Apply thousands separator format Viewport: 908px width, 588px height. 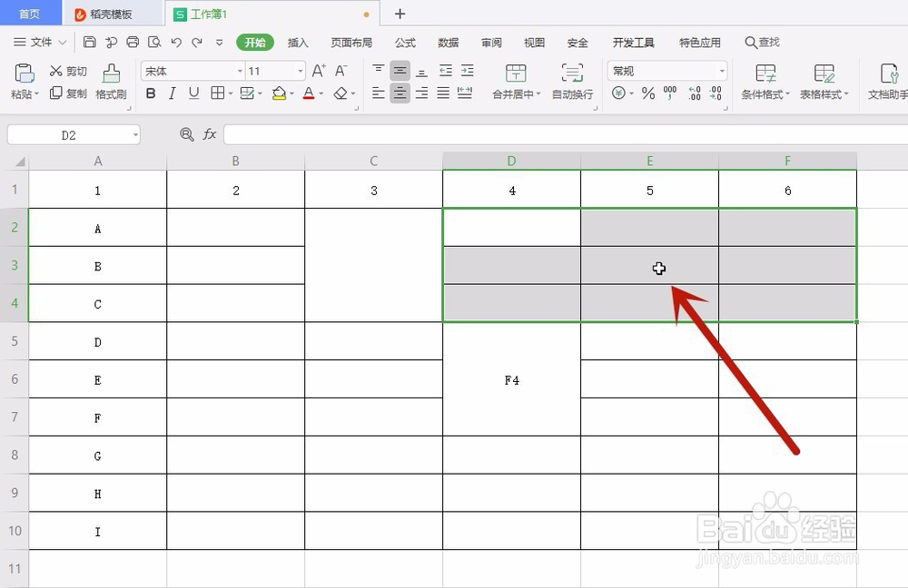point(670,93)
